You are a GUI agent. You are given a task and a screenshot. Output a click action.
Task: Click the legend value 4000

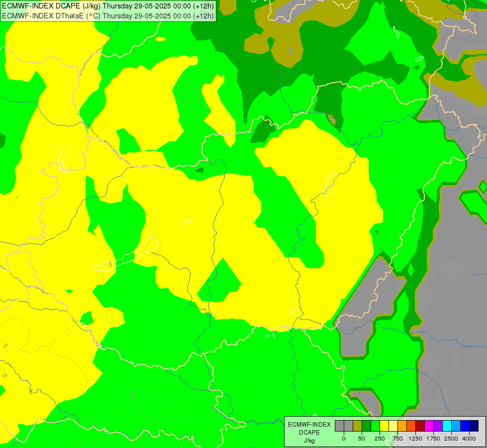click(469, 439)
